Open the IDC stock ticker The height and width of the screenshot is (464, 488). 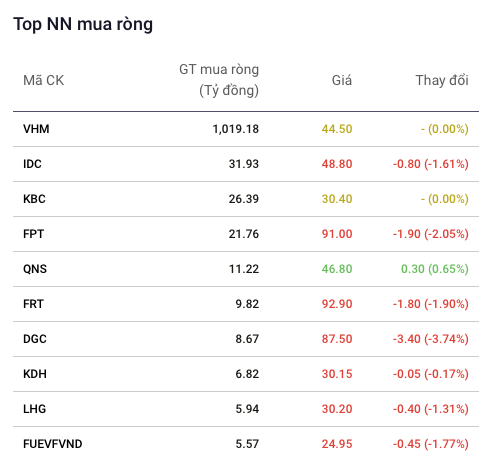click(32, 164)
